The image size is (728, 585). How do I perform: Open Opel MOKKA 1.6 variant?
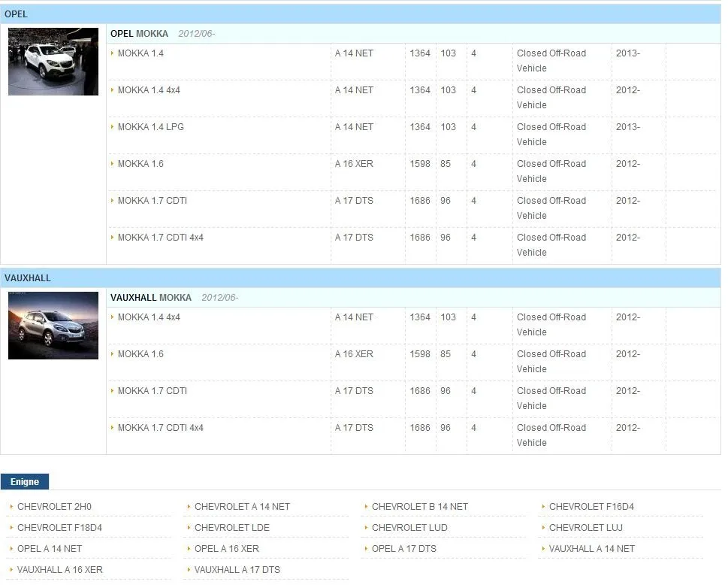point(140,164)
